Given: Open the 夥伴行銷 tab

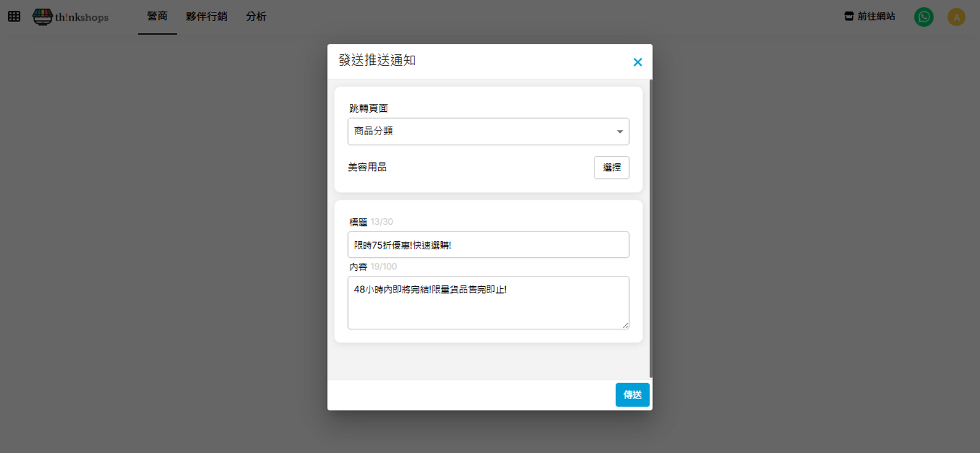Looking at the screenshot, I should click(x=207, y=16).
